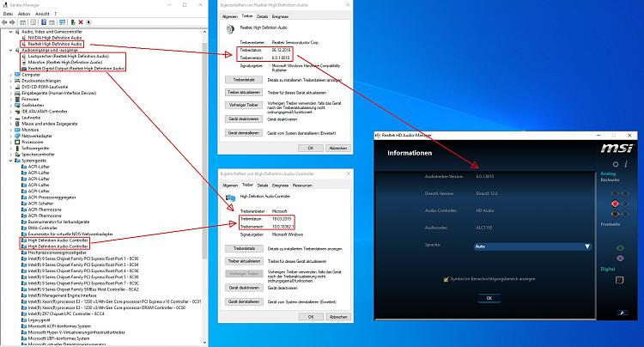
Task: Click the DVD/CD-ROM-Laufwerke drive icon
Action: click(17, 87)
